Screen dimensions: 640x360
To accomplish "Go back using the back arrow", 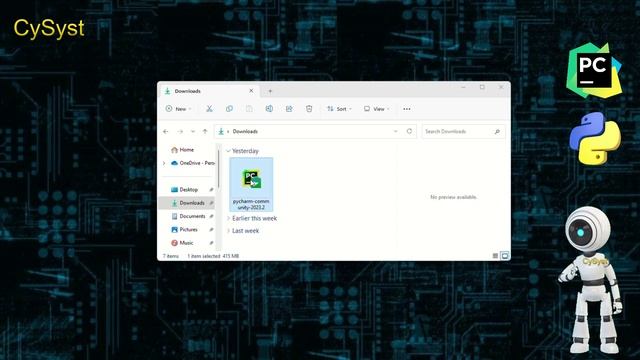I will (166, 131).
